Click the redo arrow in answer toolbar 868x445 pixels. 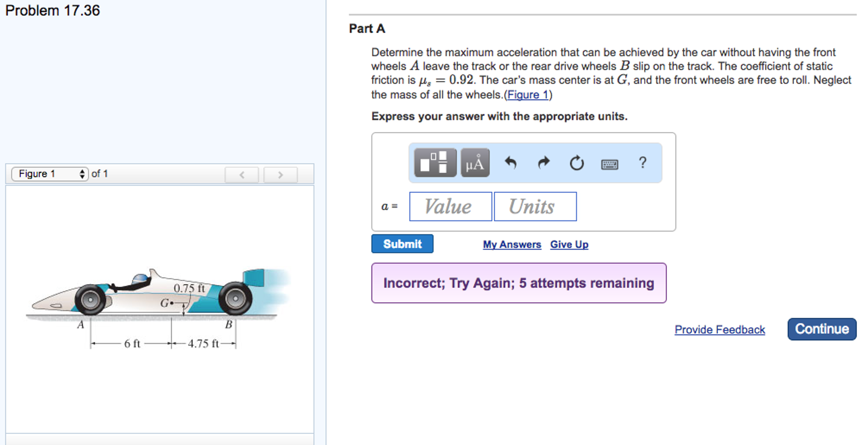coord(543,163)
